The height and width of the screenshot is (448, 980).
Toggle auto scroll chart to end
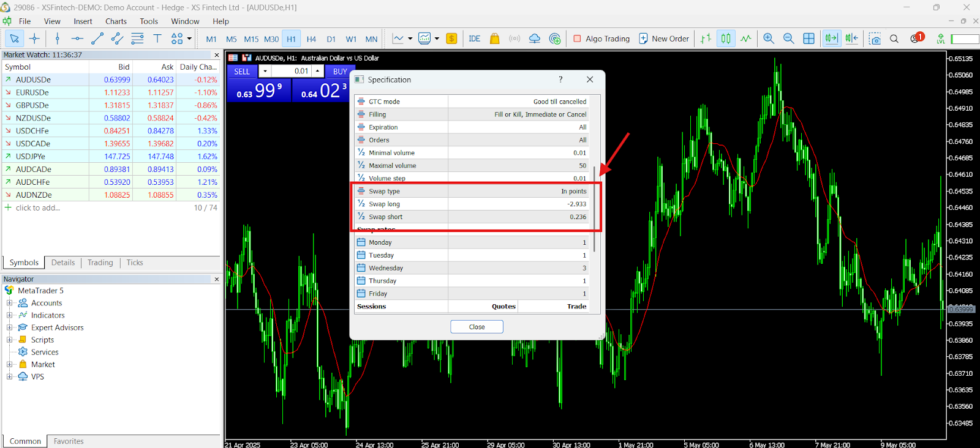(831, 39)
